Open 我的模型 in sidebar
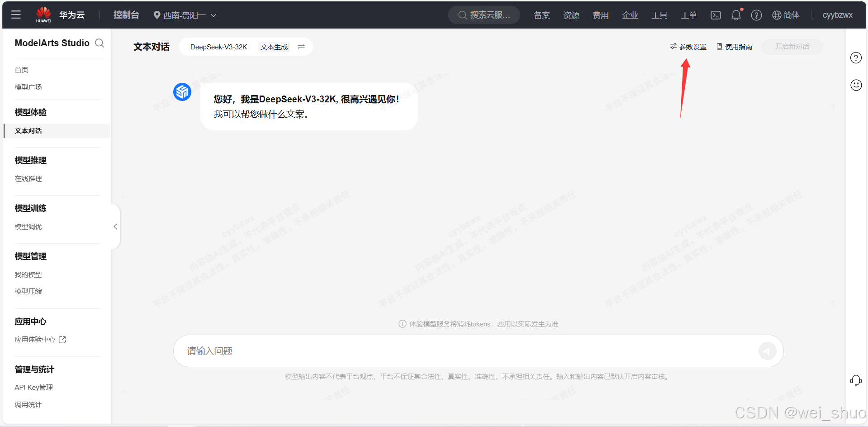This screenshot has width=868, height=427. pos(28,275)
